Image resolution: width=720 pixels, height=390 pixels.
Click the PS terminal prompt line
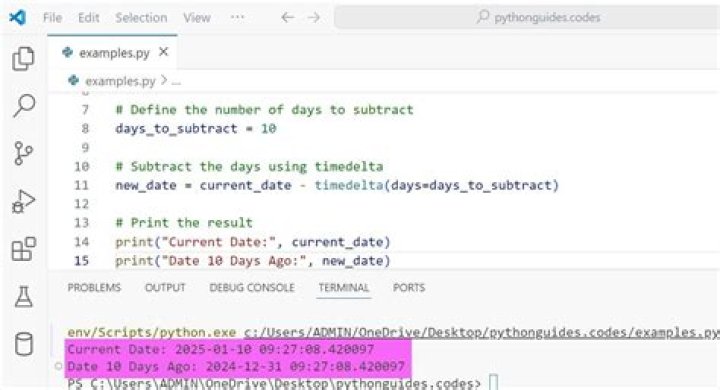[274, 383]
